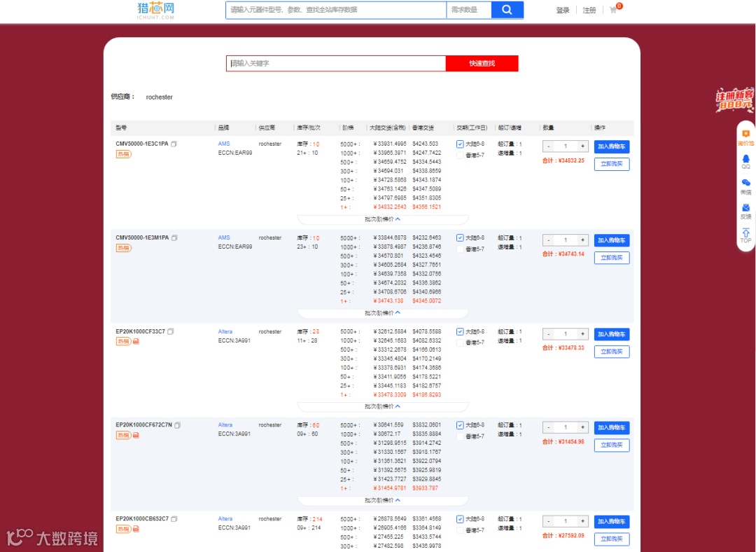This screenshot has height=552, width=756.
Task: Copy part number EP20K1000CB652C7 via copy icon
Action: tap(174, 518)
